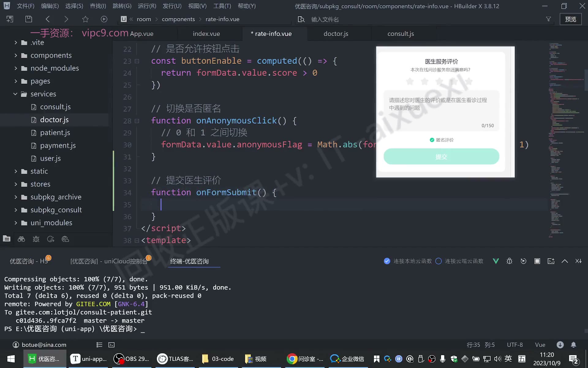
Task: Toggle fold marker on line 23
Action: coord(137,61)
